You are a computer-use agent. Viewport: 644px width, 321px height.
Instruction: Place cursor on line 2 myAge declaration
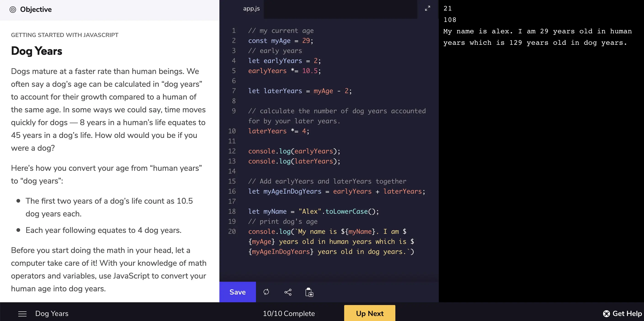pos(280,41)
